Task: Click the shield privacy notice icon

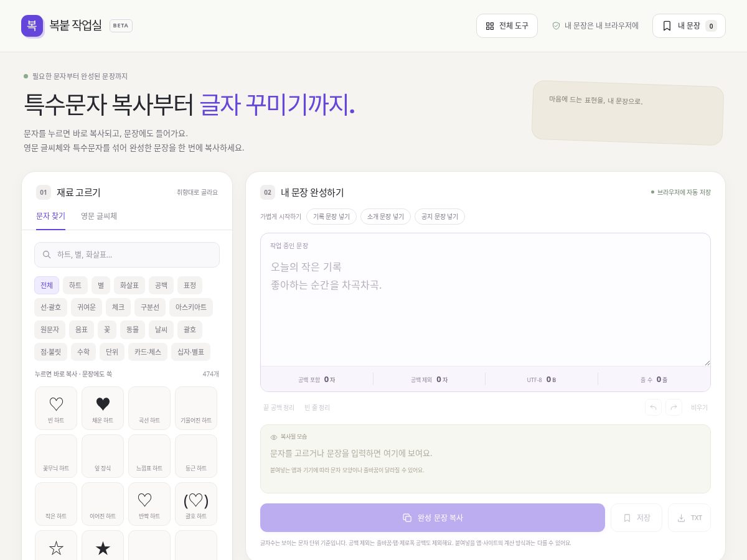Action: pyautogui.click(x=556, y=26)
